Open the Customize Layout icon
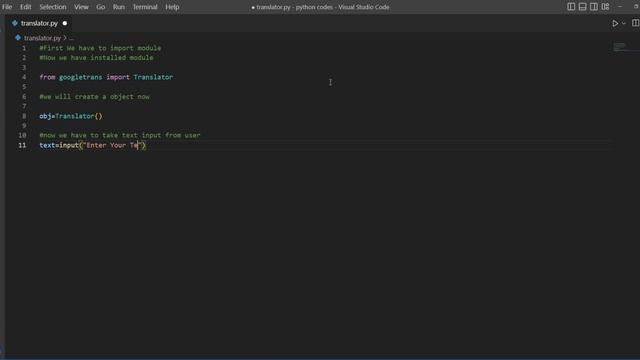Image resolution: width=640 pixels, height=360 pixels. 605,7
